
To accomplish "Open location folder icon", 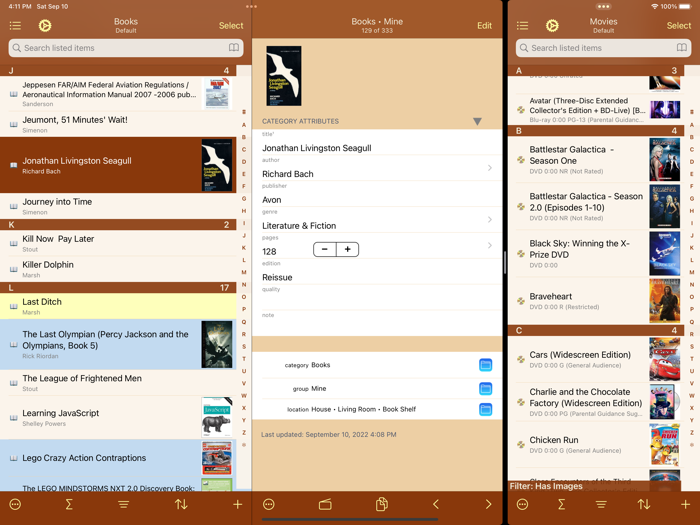I will (x=485, y=409).
